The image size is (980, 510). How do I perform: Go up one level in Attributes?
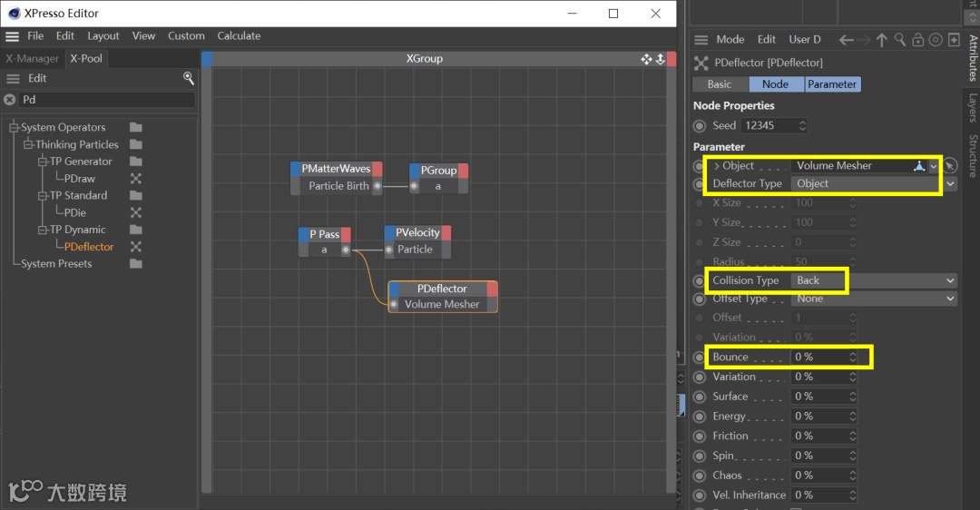tap(882, 40)
